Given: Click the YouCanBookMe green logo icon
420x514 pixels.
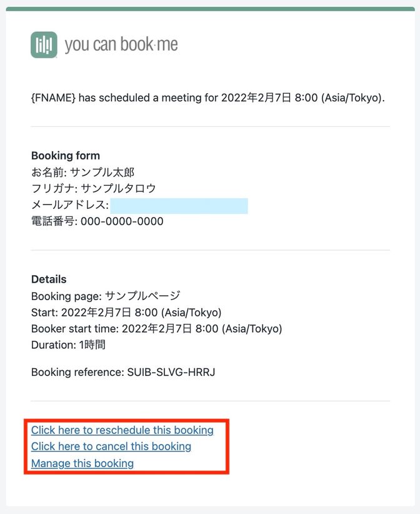Looking at the screenshot, I should pos(44,44).
